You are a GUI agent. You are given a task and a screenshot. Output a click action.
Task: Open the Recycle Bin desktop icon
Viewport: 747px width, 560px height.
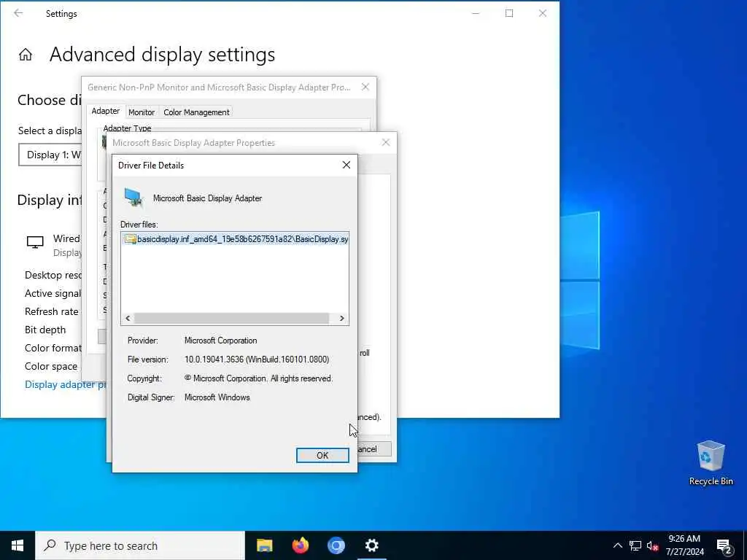tap(711, 463)
